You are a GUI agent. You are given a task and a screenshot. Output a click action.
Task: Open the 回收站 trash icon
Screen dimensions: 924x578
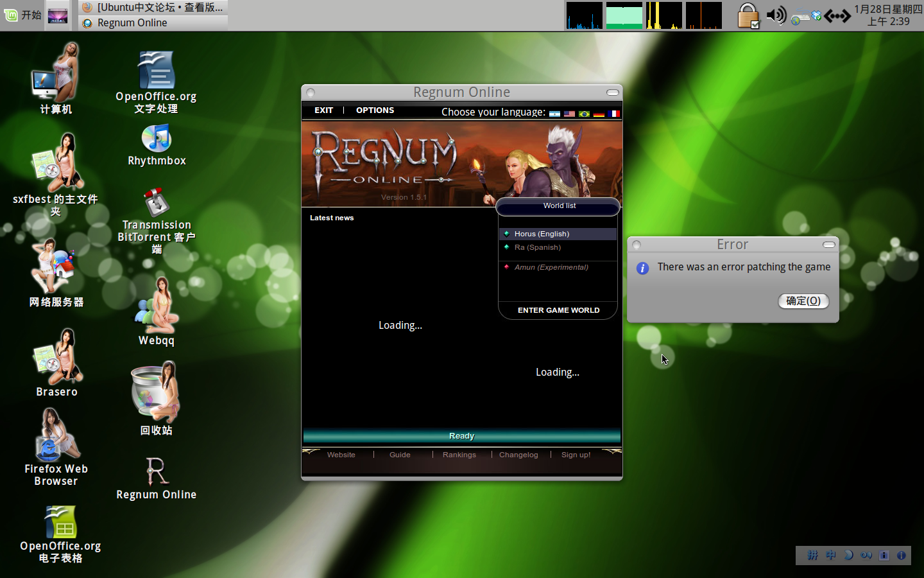[156, 398]
